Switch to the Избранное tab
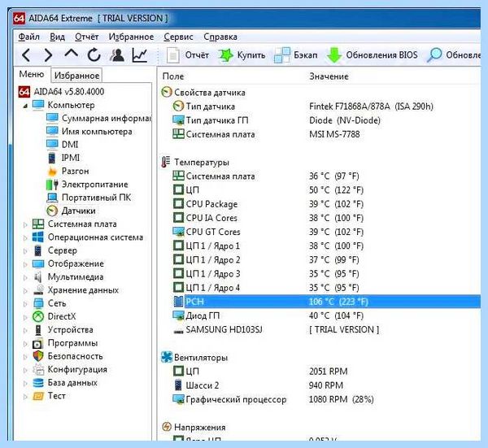This screenshot has height=448, width=488. [76, 76]
